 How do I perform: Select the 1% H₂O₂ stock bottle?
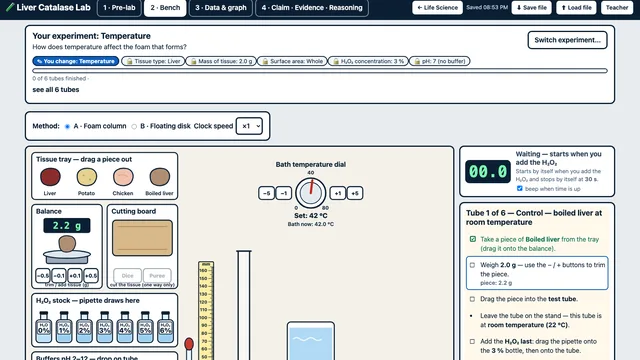click(x=64, y=327)
